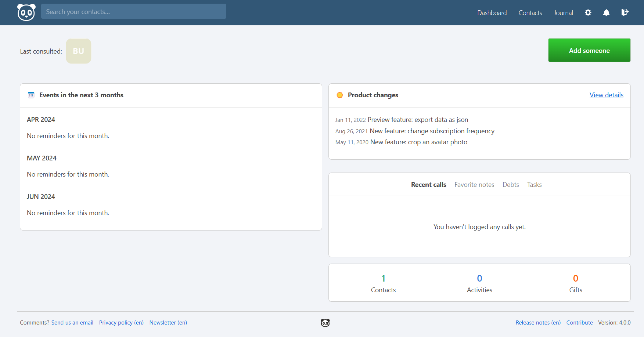Click Send us an email link
The height and width of the screenshot is (337, 644).
72,323
